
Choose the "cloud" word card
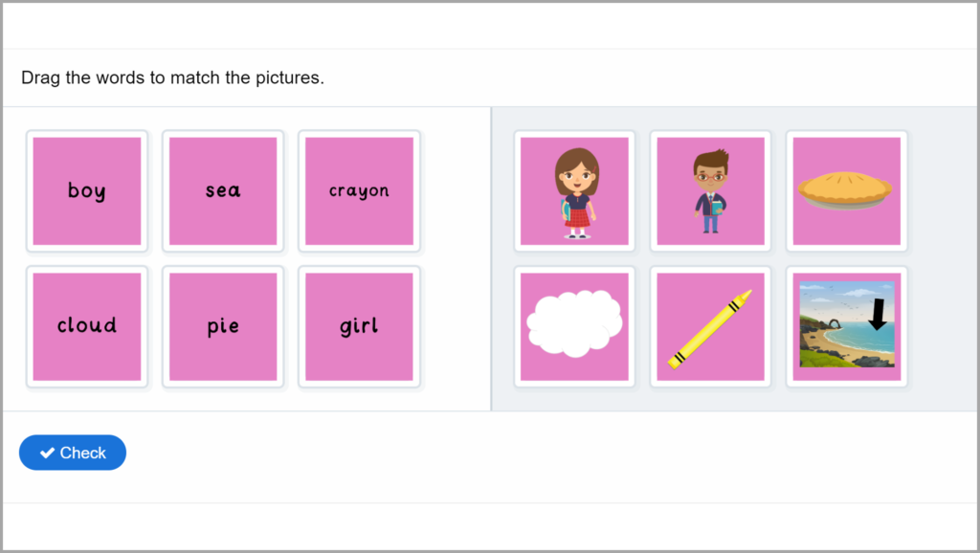pos(87,326)
